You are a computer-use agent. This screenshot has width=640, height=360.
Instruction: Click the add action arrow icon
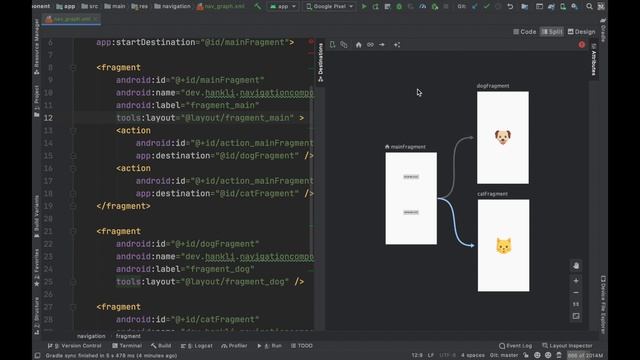point(382,44)
